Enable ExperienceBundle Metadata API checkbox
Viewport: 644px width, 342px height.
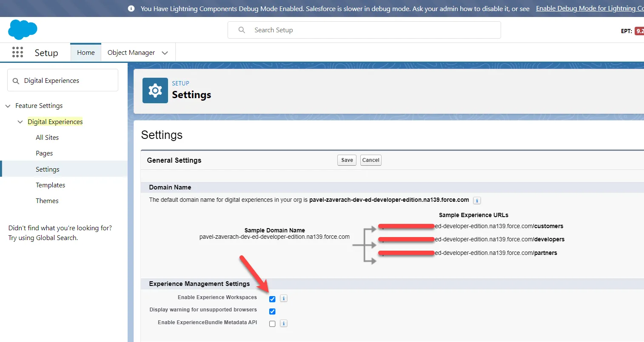[x=272, y=324]
